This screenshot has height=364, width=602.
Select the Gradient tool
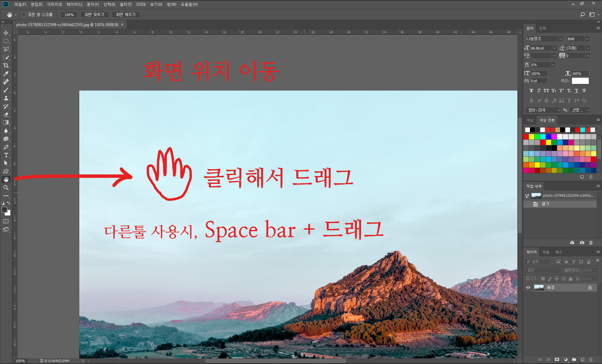pyautogui.click(x=6, y=122)
